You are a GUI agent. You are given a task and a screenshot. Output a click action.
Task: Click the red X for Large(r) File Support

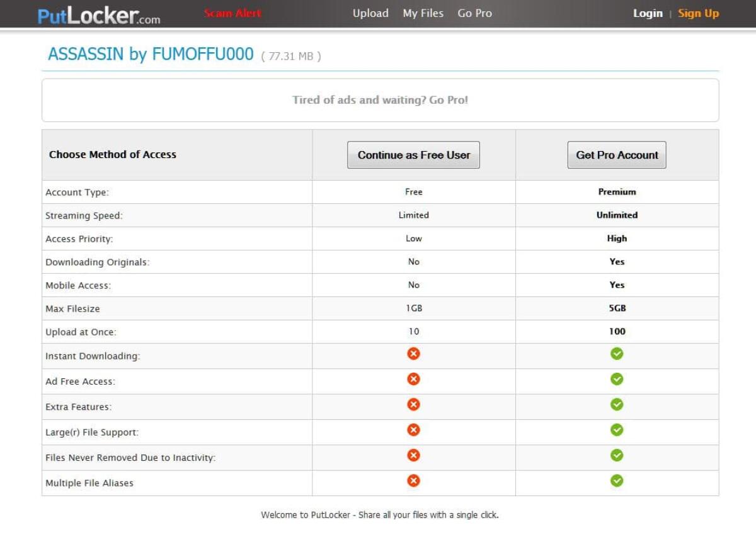tap(413, 430)
